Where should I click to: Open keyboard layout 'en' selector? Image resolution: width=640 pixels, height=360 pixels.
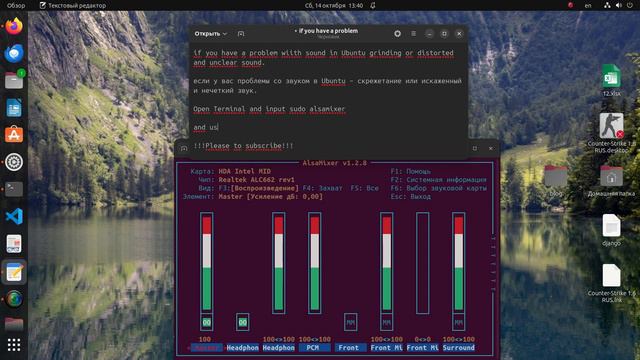[x=588, y=5]
